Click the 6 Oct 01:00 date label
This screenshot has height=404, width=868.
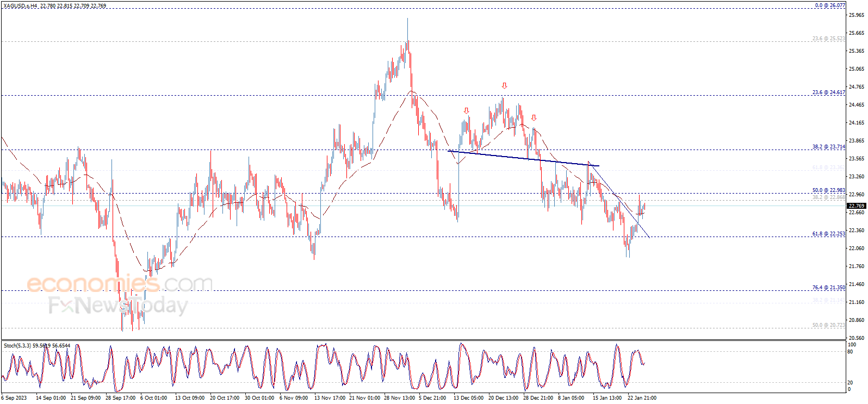(x=154, y=398)
